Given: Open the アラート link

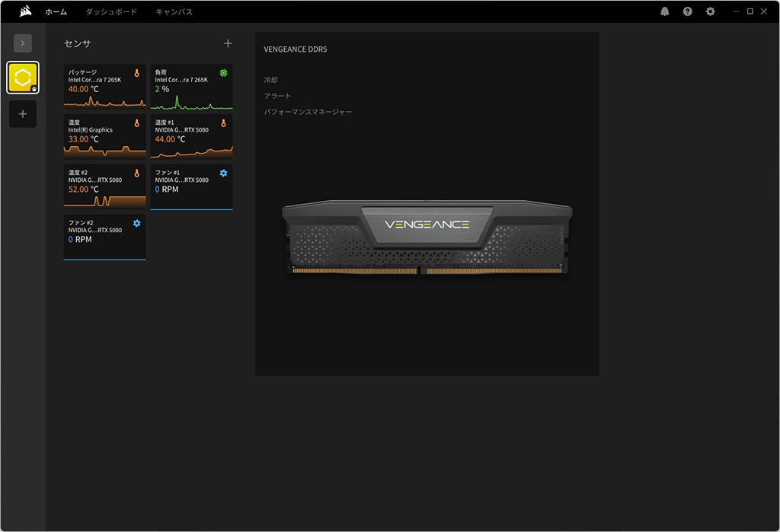Looking at the screenshot, I should [x=277, y=96].
